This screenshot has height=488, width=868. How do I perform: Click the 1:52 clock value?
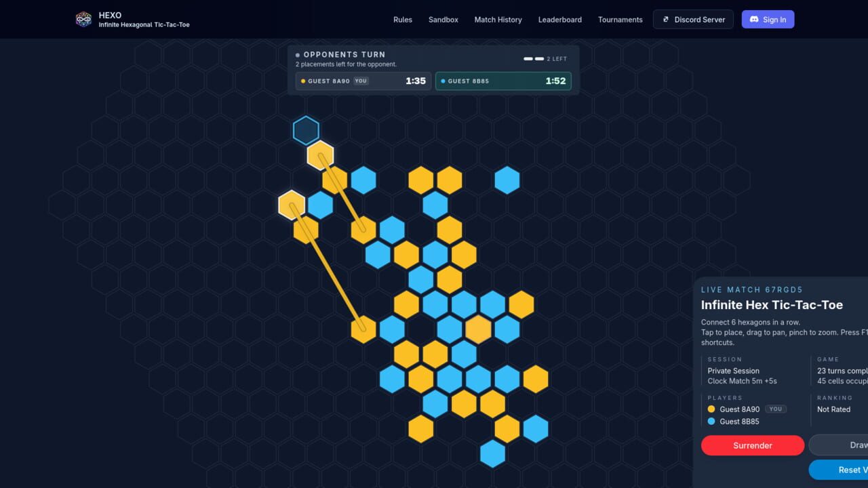555,81
